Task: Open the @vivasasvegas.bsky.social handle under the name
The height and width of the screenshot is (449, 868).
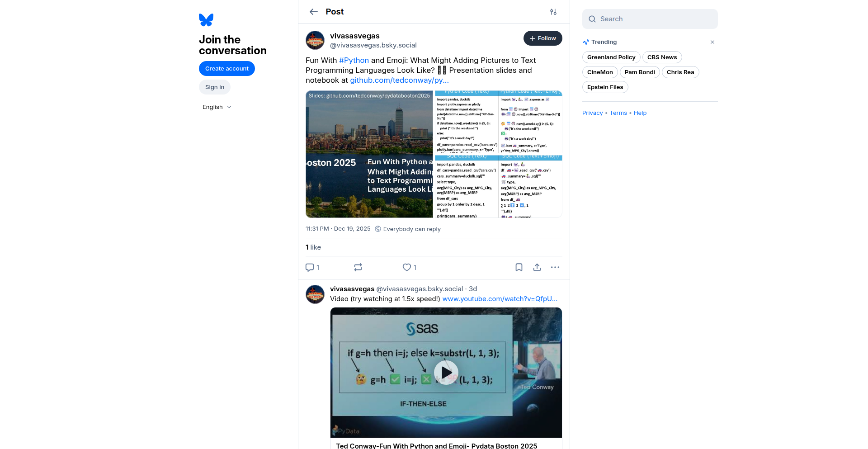Action: click(373, 45)
